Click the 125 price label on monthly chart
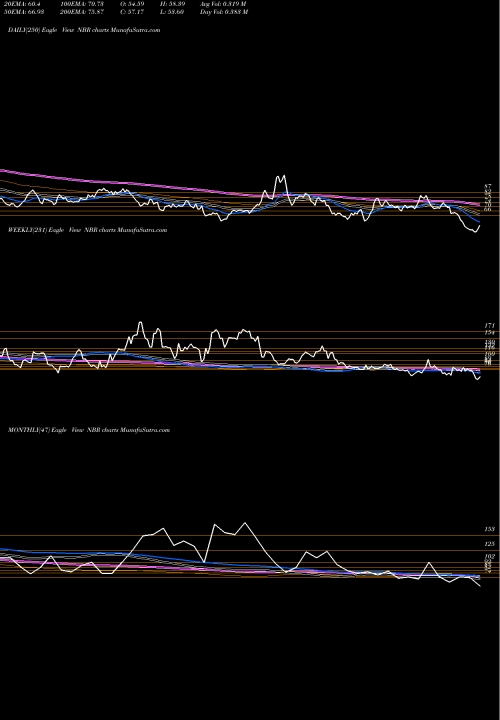Screen dimensions: 500x720 click(x=489, y=544)
